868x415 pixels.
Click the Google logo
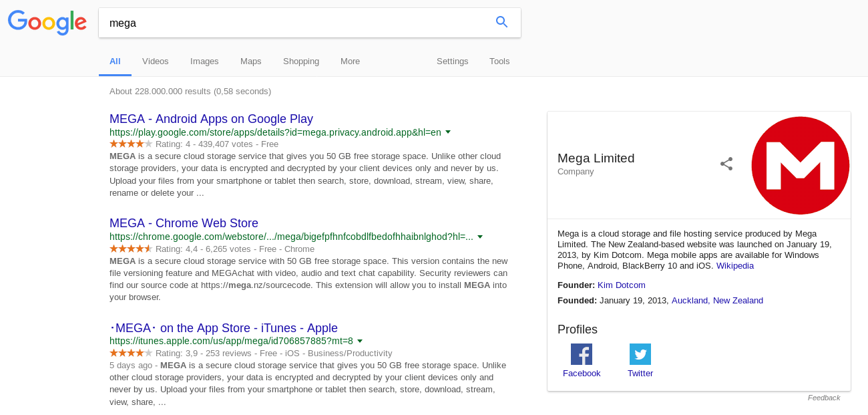pos(47,23)
